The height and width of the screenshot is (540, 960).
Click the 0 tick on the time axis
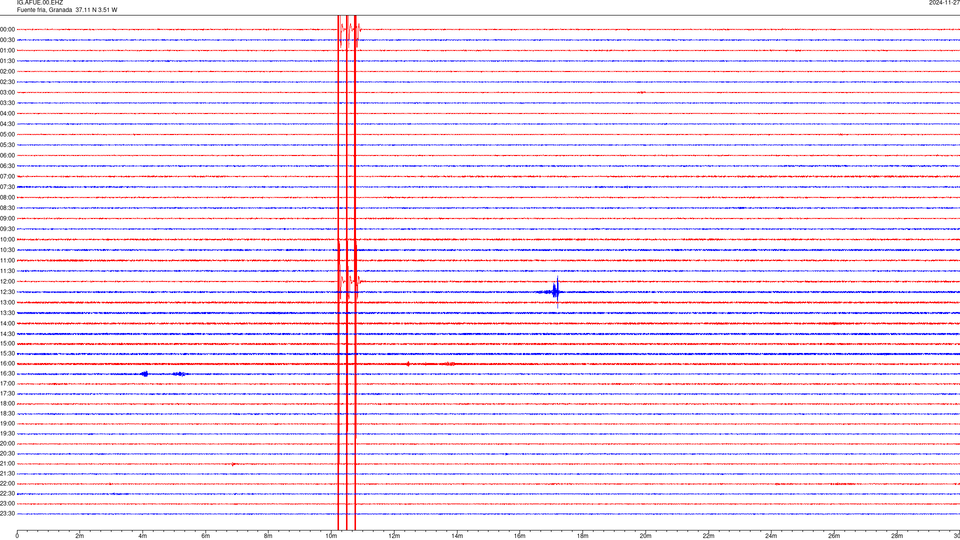tap(17, 536)
